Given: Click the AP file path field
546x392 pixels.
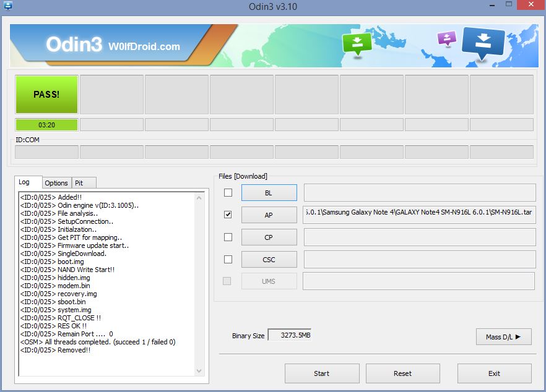Looking at the screenshot, I should click(420, 215).
